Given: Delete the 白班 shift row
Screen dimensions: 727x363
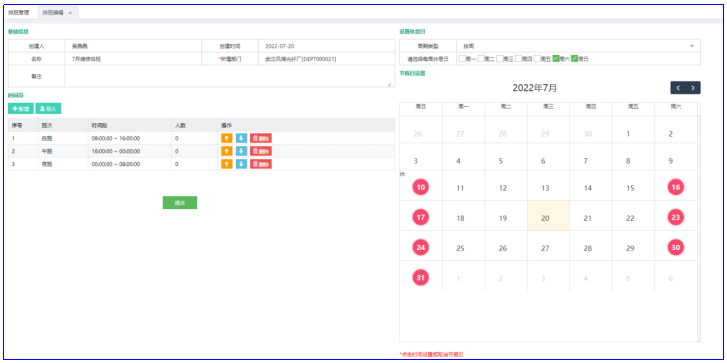Looking at the screenshot, I should [x=261, y=138].
